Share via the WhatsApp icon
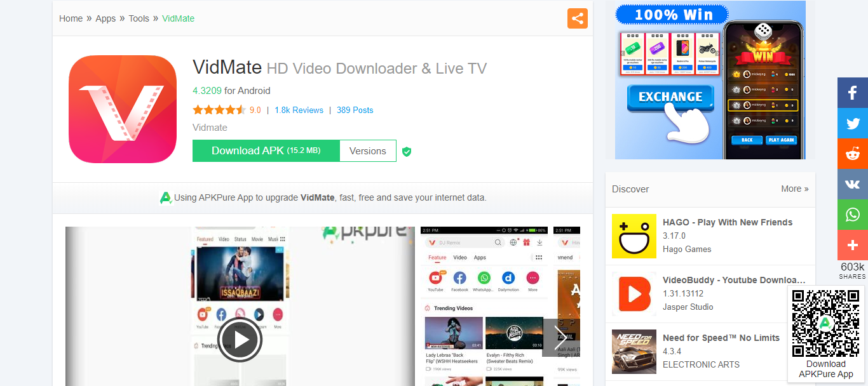Viewport: 868px width, 386px height. 853,215
